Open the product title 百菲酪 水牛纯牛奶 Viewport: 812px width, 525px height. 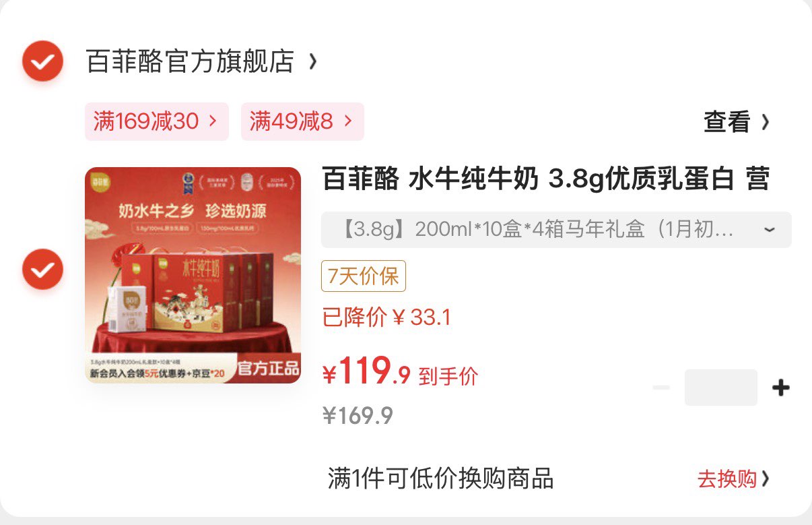[546, 179]
